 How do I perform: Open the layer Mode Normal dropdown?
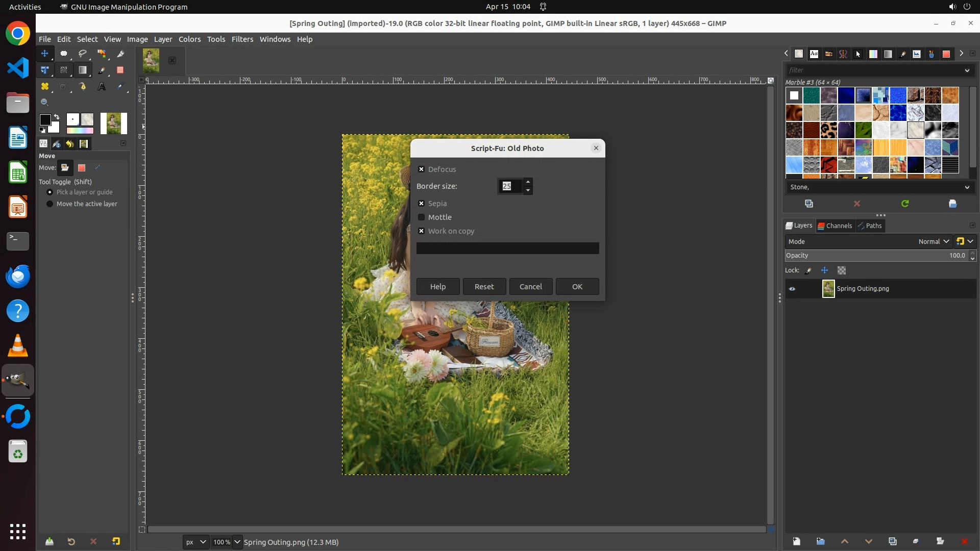tap(933, 242)
